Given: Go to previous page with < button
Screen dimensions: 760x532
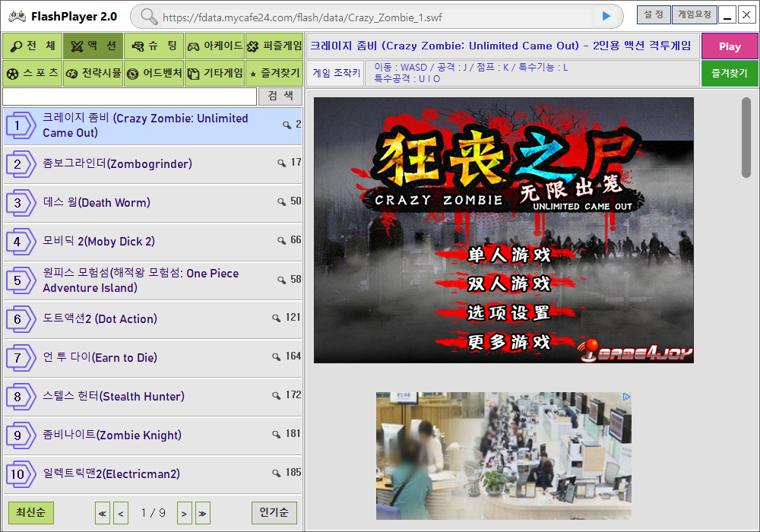Looking at the screenshot, I should tap(121, 514).
